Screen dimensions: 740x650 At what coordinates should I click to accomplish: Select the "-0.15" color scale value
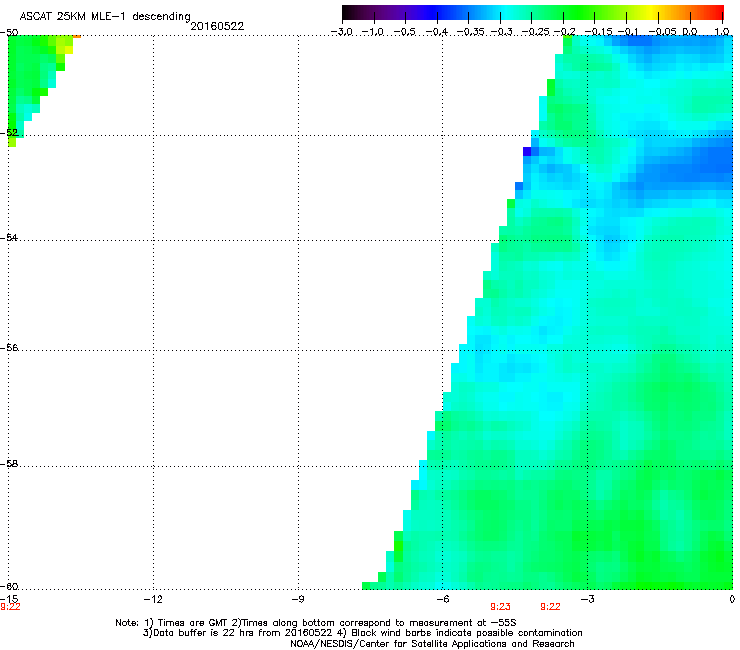(597, 32)
